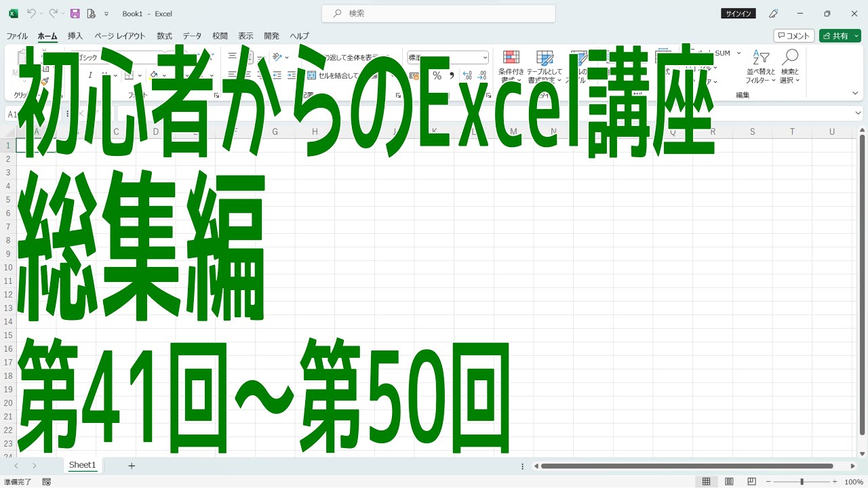Open 条件付き書式 conditional formatting

pyautogui.click(x=511, y=66)
